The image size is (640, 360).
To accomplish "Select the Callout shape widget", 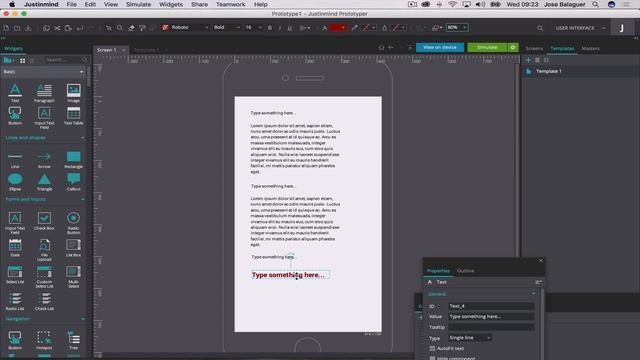I will 73,182.
